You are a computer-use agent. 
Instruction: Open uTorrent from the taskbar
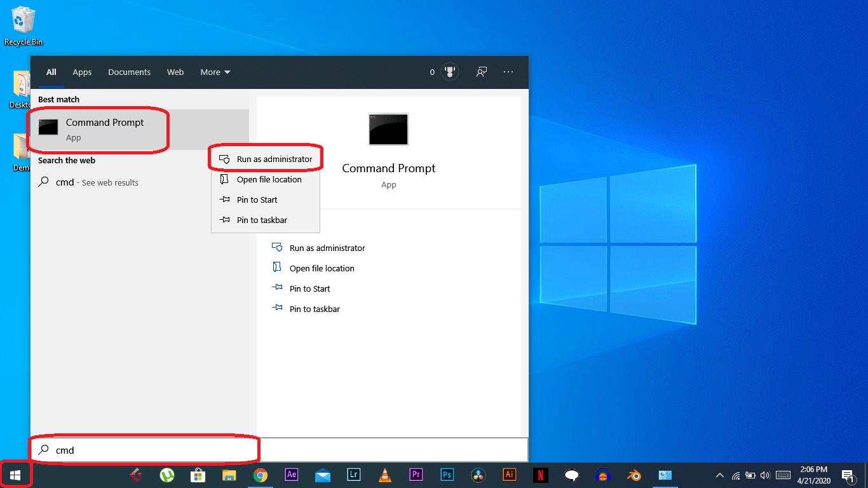[166, 475]
